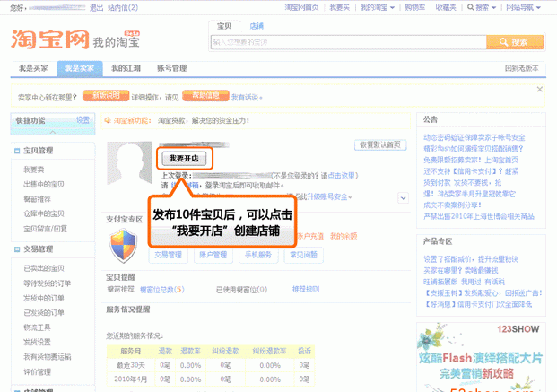Click the user avatar picture

point(129,162)
